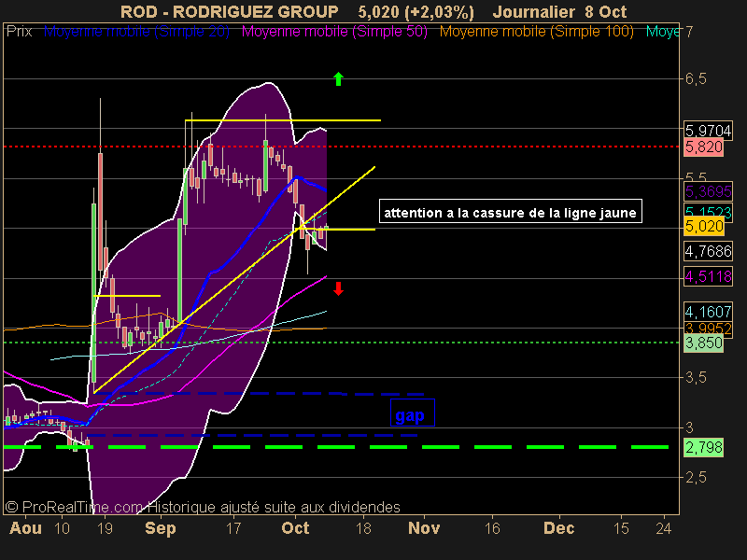This screenshot has width=747, height=560.
Task: Click the "15" date axis tick
Action: (621, 528)
